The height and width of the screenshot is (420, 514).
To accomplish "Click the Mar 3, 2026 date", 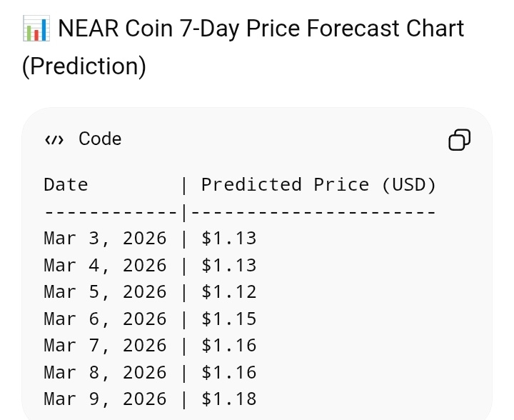I will pos(105,239).
